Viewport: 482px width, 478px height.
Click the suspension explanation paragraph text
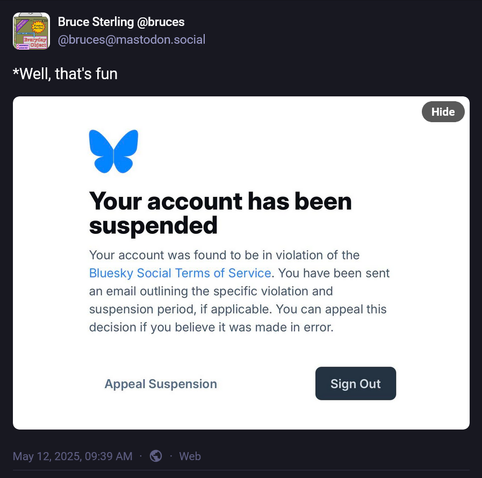click(239, 291)
